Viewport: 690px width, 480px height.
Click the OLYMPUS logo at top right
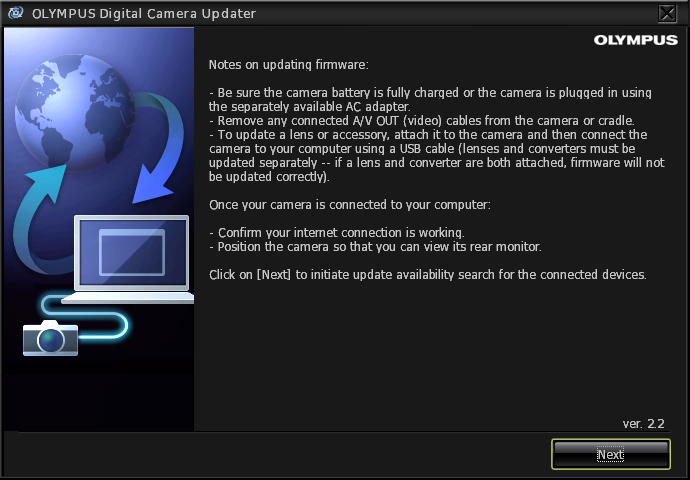point(635,40)
